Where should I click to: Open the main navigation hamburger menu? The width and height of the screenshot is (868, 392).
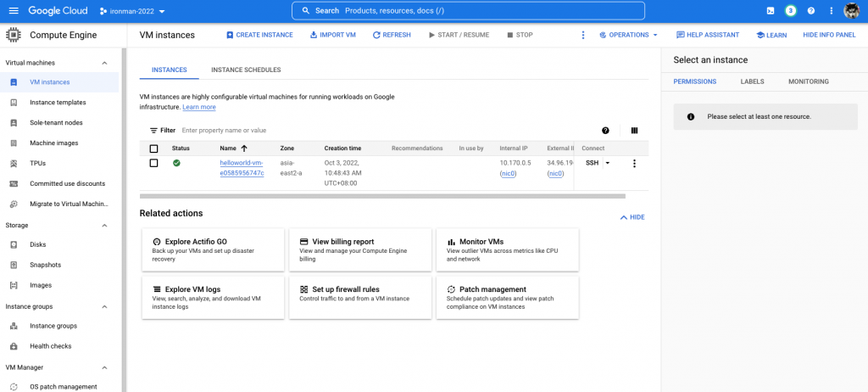14,10
